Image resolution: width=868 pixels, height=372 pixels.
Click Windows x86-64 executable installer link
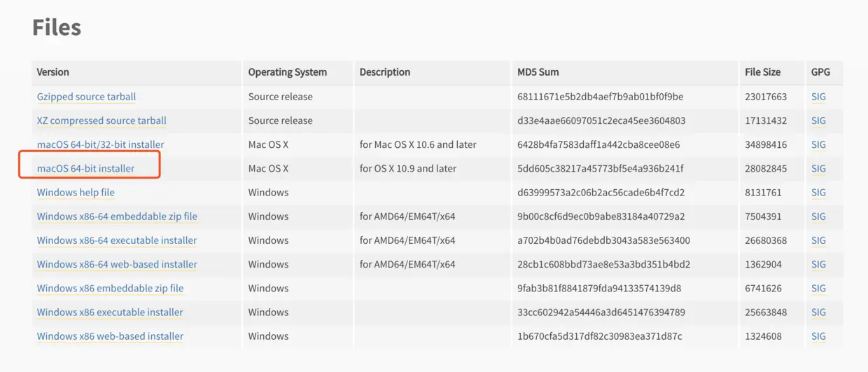[x=117, y=240]
